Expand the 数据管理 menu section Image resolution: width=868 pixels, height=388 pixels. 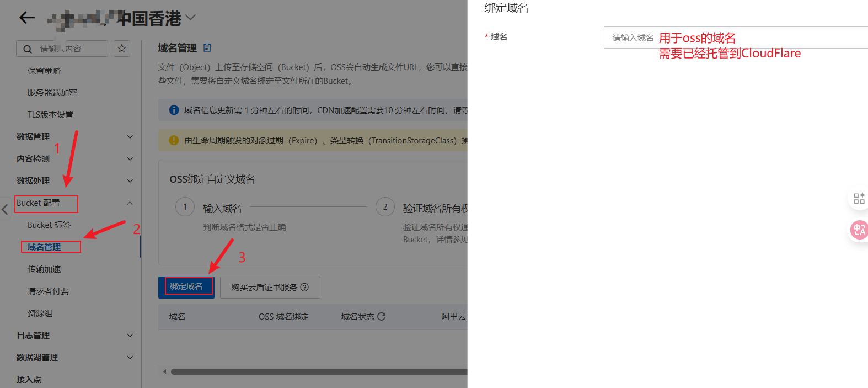click(130, 137)
